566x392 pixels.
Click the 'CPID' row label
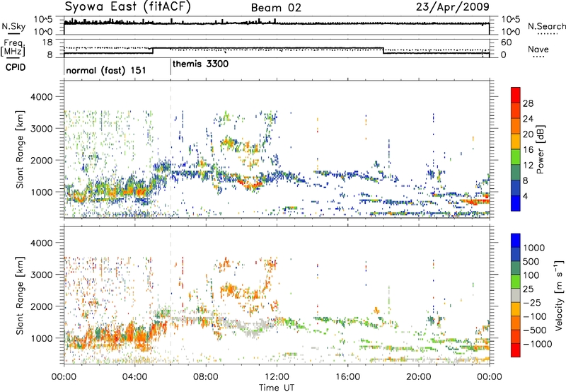coord(16,67)
